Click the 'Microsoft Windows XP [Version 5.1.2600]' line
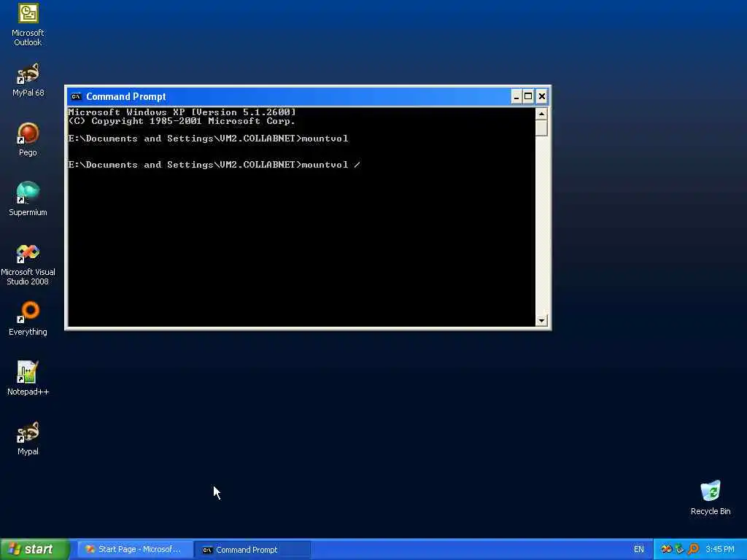Screen dimensions: 747x560 [182, 112]
